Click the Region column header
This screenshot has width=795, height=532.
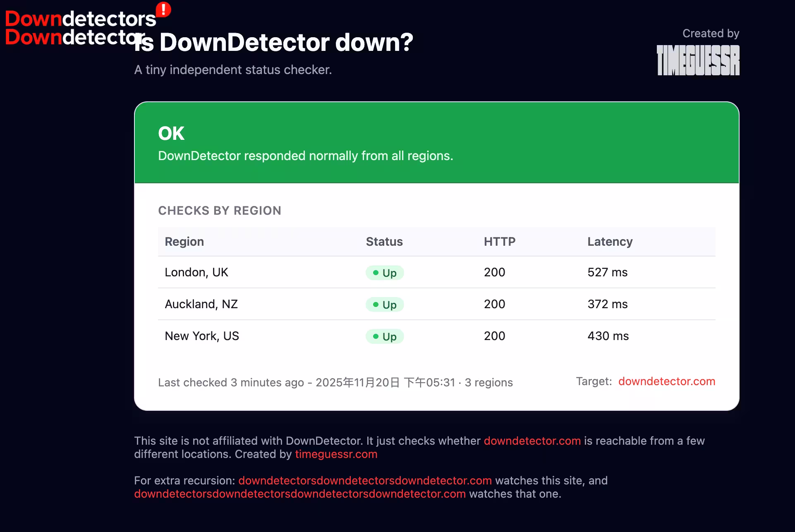point(184,242)
